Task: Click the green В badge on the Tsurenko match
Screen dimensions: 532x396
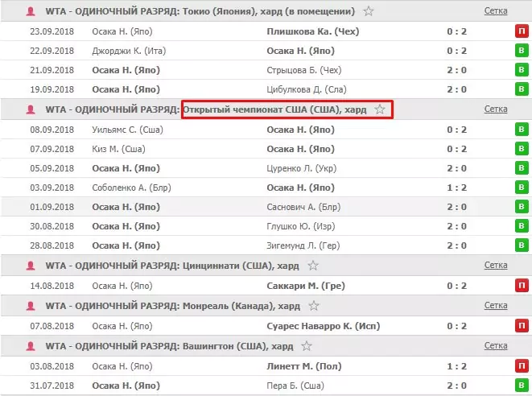Action: point(522,168)
